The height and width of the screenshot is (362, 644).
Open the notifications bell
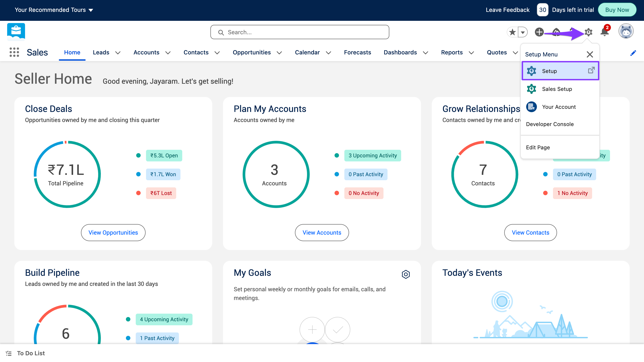click(x=604, y=32)
